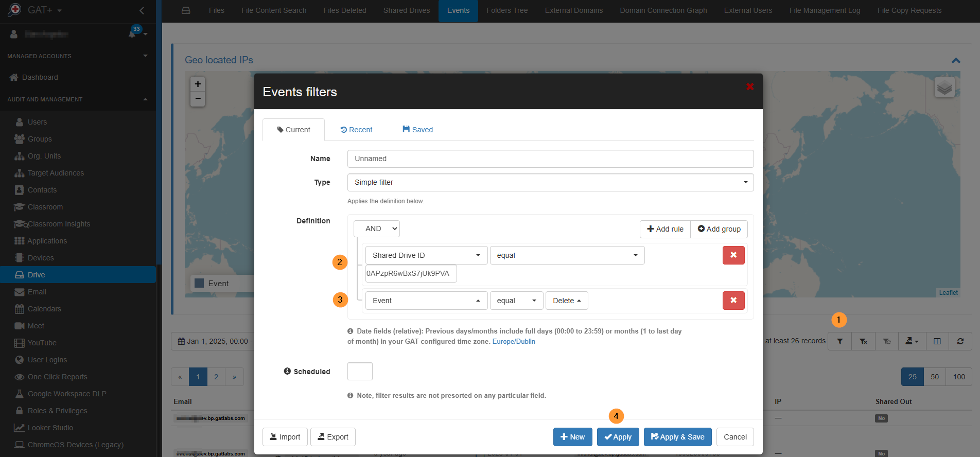Click the map layers icon
Image resolution: width=980 pixels, height=457 pixels.
click(x=944, y=87)
